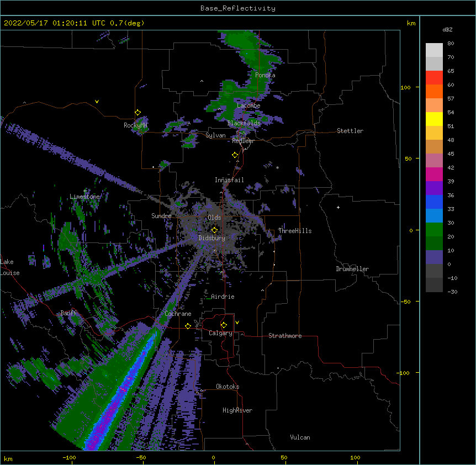Click the Ponoka city label

click(x=265, y=75)
